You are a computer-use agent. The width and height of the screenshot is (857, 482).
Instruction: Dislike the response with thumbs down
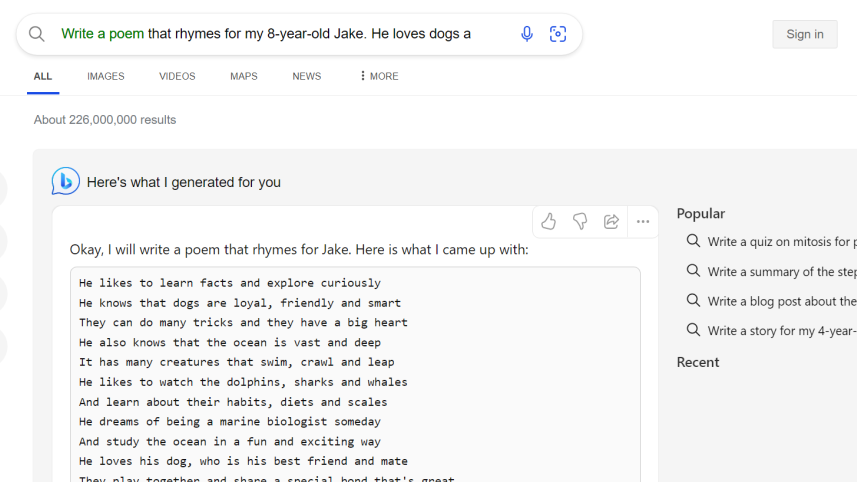click(x=580, y=222)
